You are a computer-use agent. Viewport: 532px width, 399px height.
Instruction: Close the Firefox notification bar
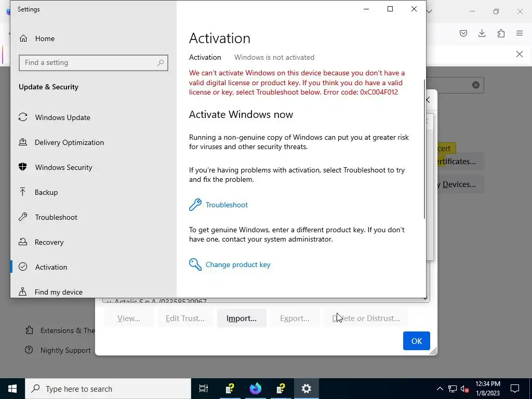[x=520, y=54]
